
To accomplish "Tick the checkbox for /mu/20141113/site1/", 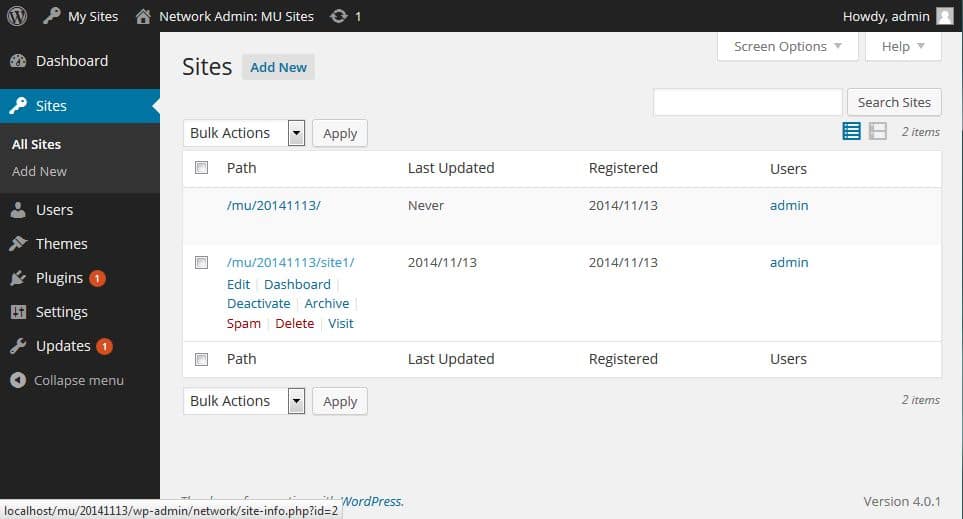I will 201,262.
